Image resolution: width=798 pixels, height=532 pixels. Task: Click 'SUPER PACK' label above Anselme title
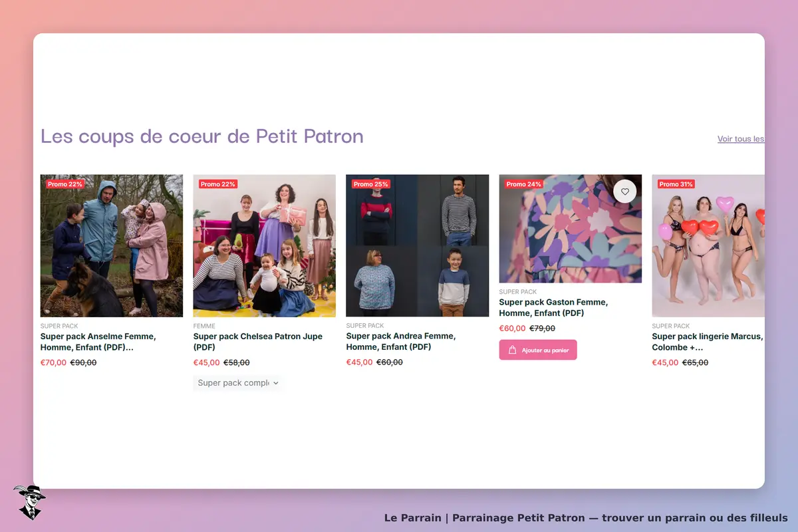59,326
